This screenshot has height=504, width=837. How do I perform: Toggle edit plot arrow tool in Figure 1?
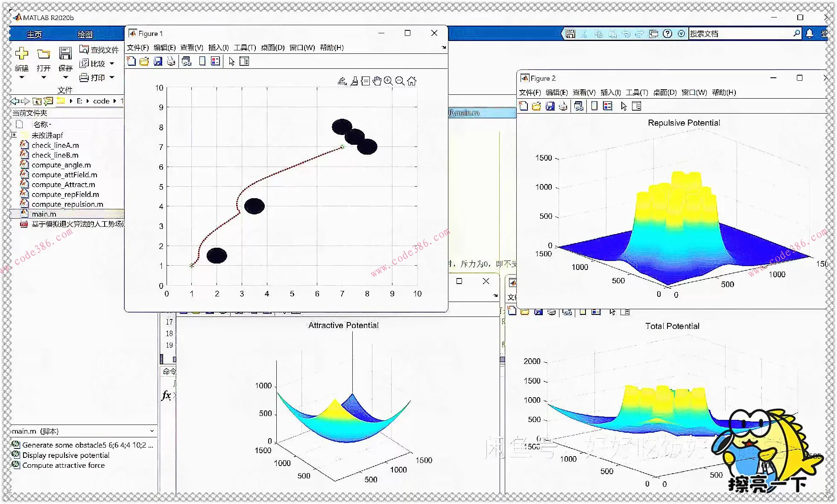231,62
